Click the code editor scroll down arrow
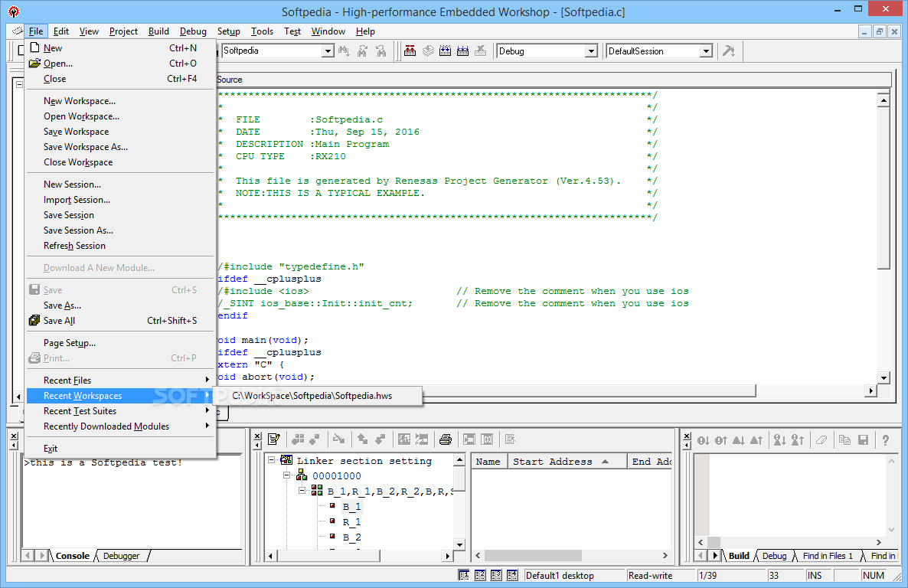 [x=884, y=377]
